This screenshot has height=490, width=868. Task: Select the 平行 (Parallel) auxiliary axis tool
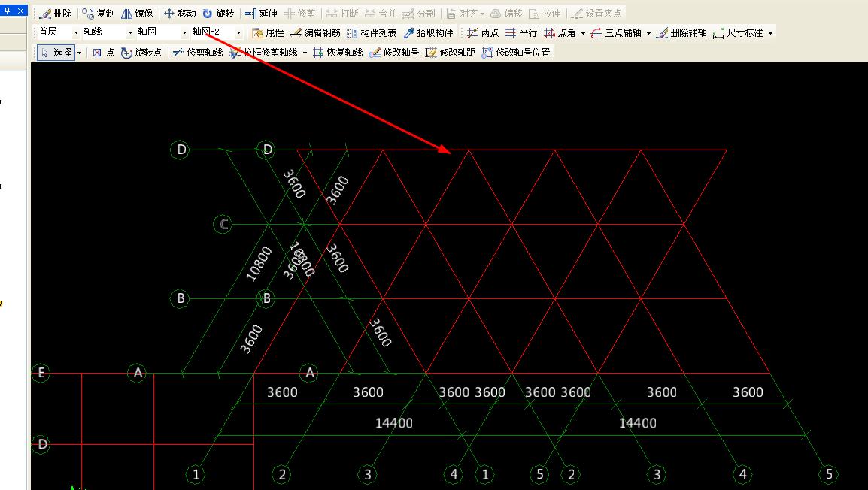point(521,32)
